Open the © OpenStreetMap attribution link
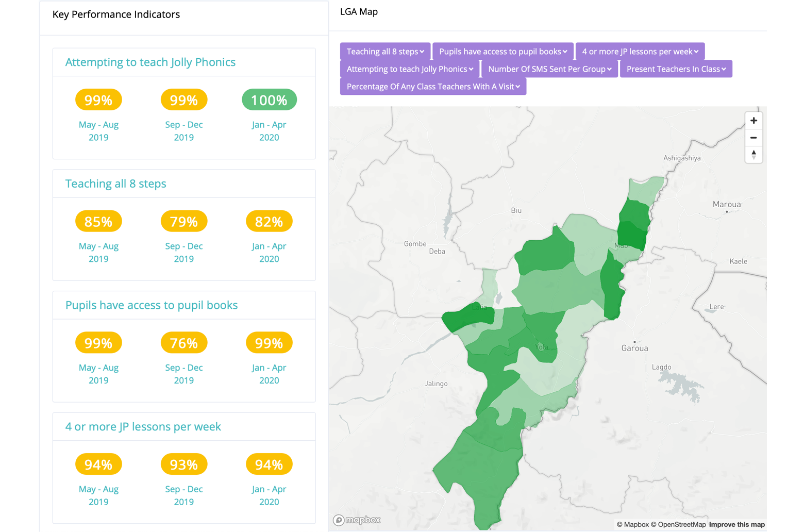Image resolution: width=804 pixels, height=532 pixels. click(x=678, y=524)
